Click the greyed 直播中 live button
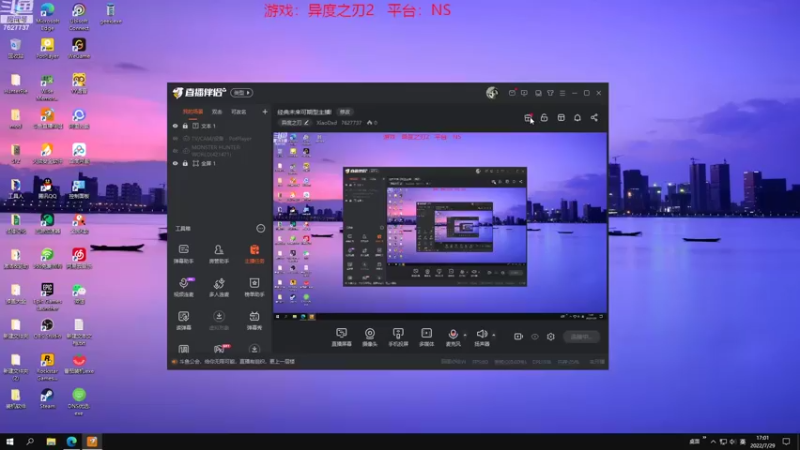 point(581,337)
